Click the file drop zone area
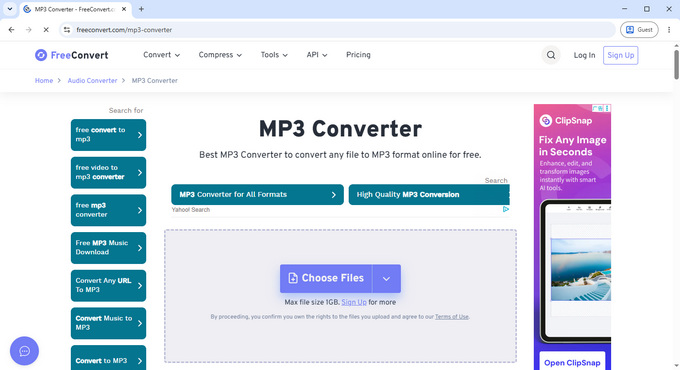 (x=340, y=296)
